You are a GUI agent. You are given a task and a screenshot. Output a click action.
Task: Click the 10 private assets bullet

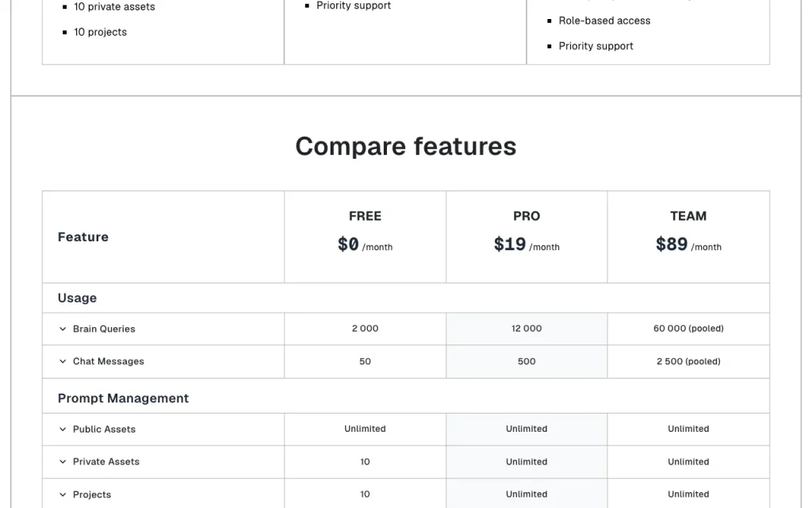tap(114, 6)
